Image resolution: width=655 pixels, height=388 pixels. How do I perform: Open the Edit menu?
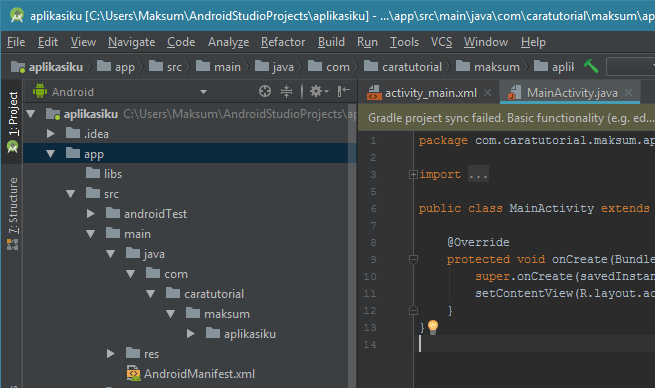48,42
